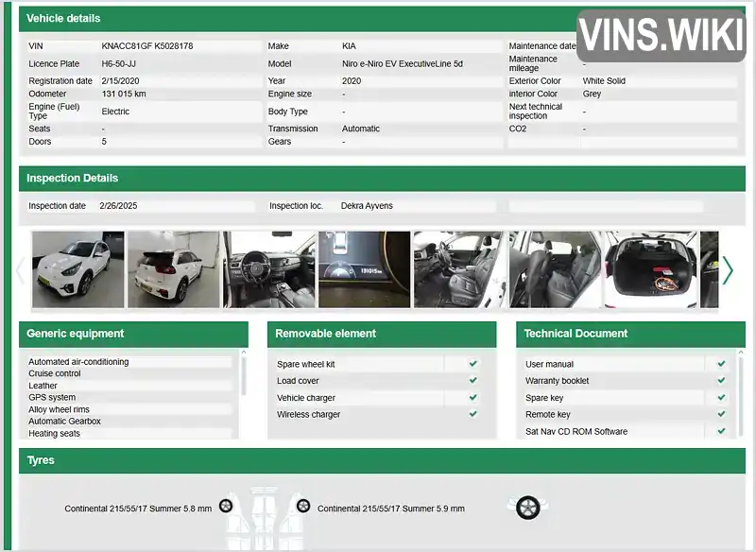Screen dimensions: 756x552
Task: Click the spare wheel icon in Tyres
Action: pos(528,508)
